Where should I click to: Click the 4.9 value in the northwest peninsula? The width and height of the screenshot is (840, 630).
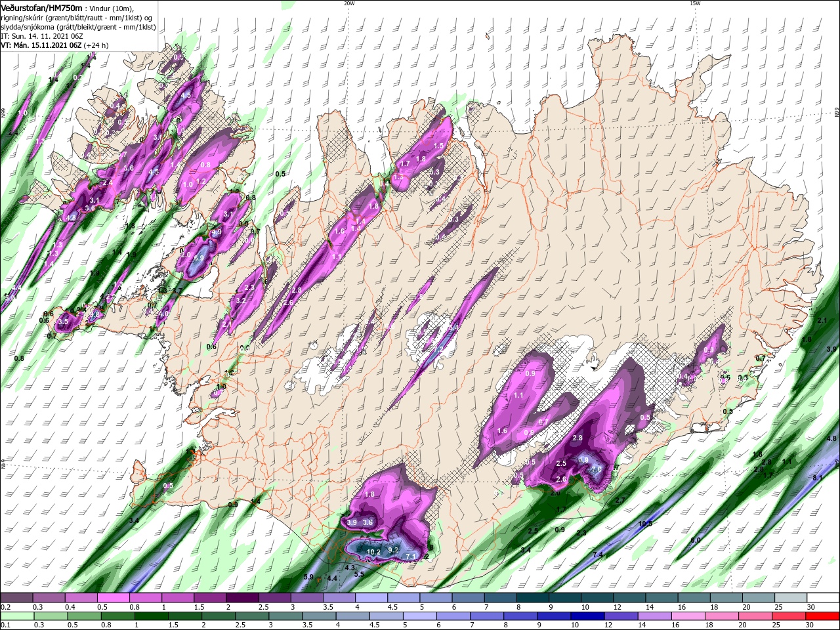click(217, 232)
